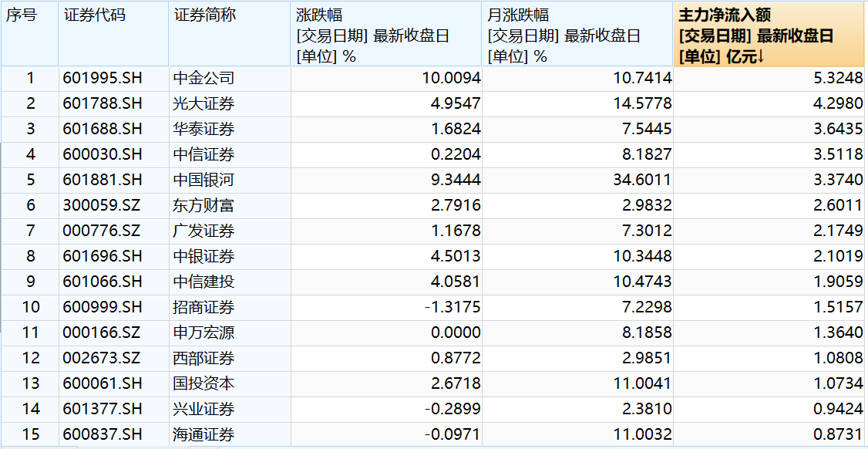Select 中信证券 name cell
The image size is (868, 449).
(x=230, y=155)
